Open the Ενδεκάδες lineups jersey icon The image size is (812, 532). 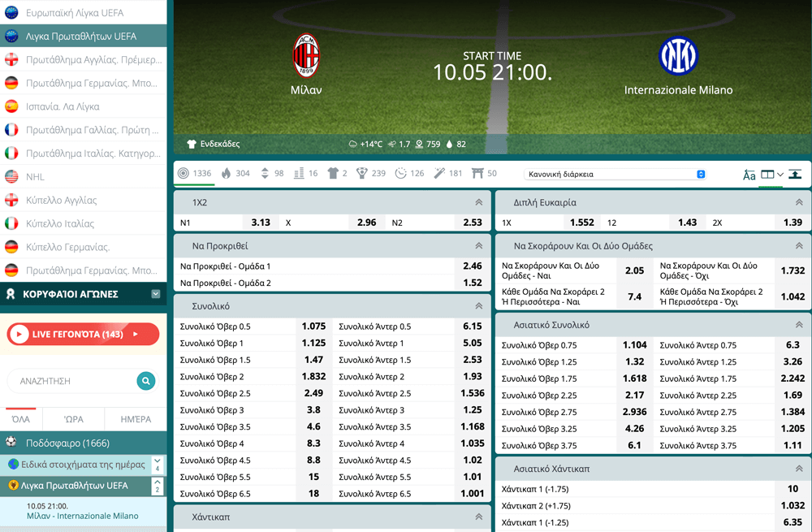click(192, 144)
